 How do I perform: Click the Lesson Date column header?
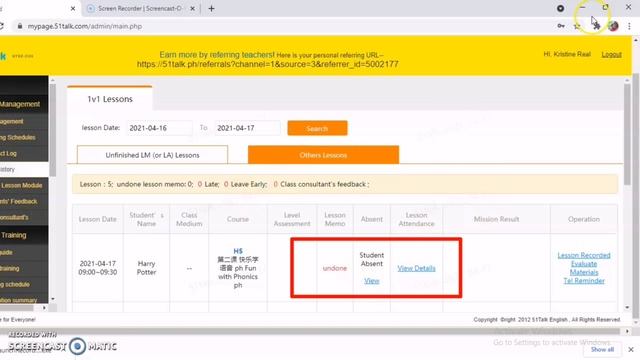98,219
